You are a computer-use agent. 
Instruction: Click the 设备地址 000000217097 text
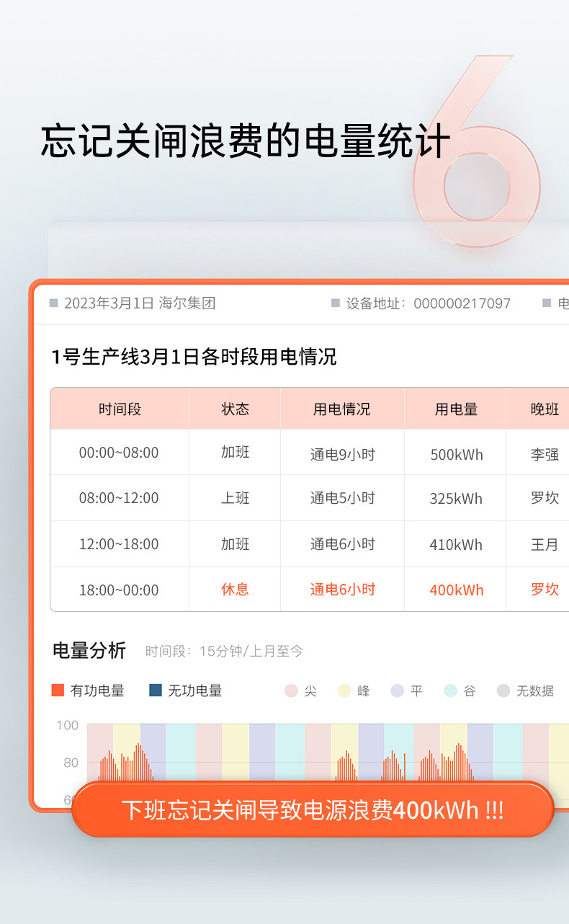tap(429, 303)
